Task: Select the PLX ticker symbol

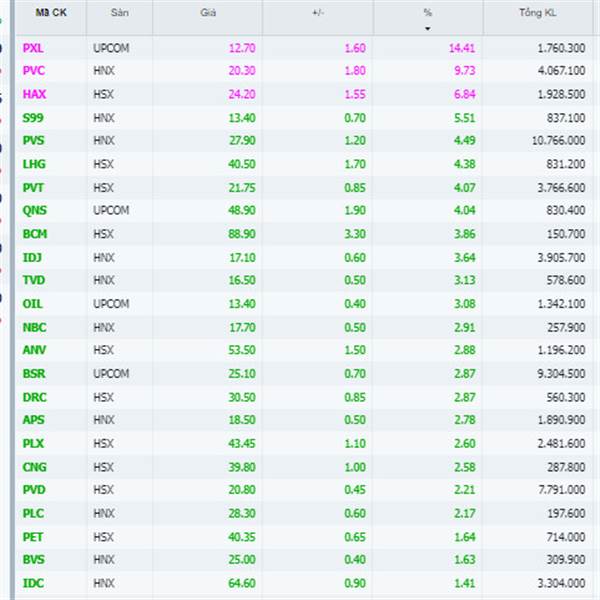Action: [33, 443]
